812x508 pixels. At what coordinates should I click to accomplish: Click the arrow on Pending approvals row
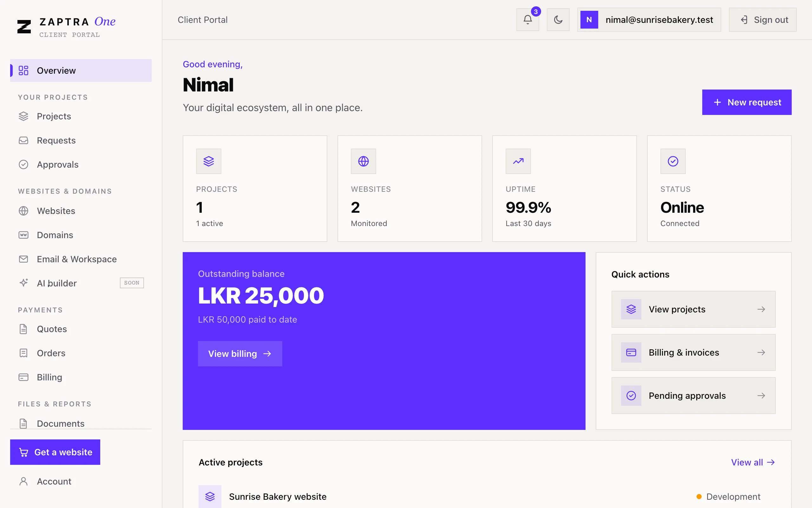coord(761,396)
